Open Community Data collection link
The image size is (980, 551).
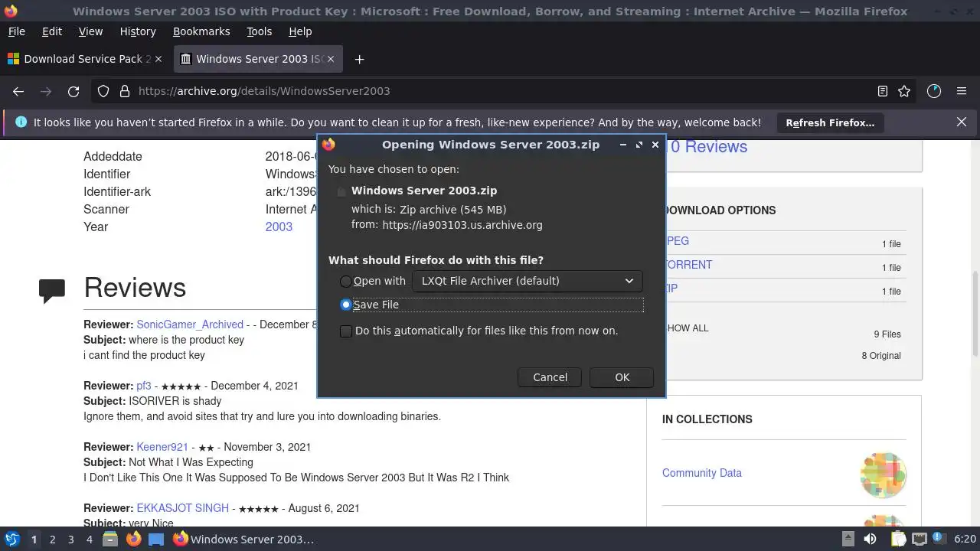(x=702, y=473)
